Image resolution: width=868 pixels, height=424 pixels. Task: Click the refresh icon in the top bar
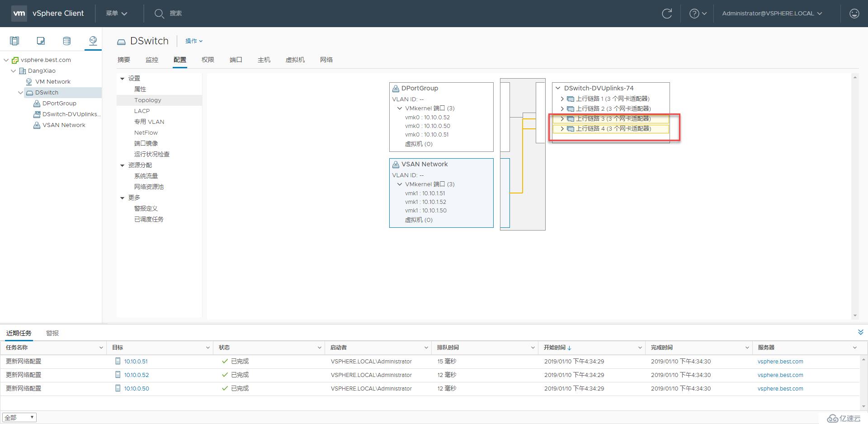point(667,14)
